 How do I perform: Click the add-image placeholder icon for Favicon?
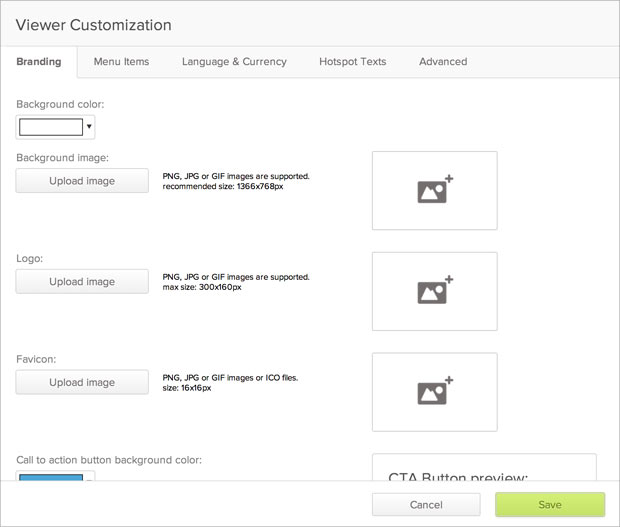(x=435, y=391)
